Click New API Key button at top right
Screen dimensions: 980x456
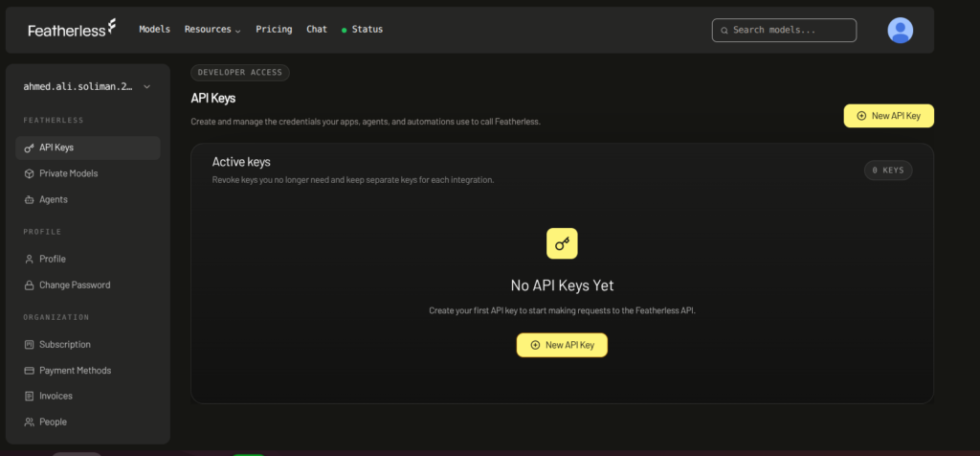point(889,116)
